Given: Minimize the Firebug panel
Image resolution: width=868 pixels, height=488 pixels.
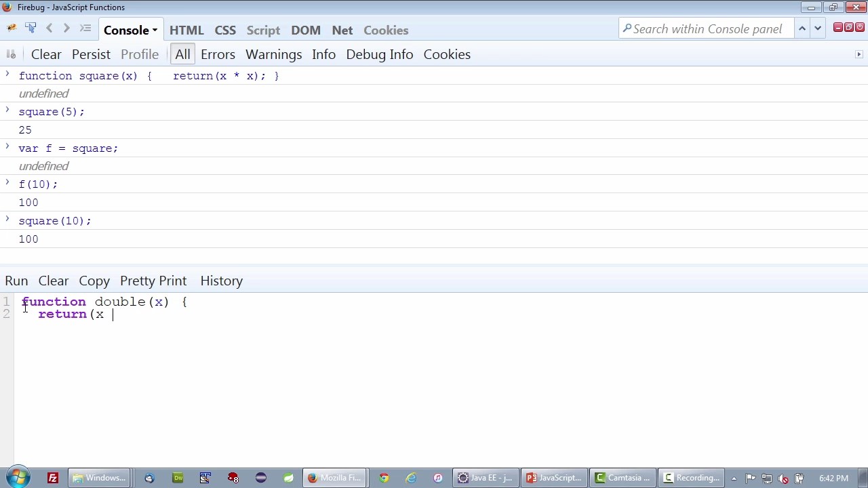Looking at the screenshot, I should tap(838, 27).
